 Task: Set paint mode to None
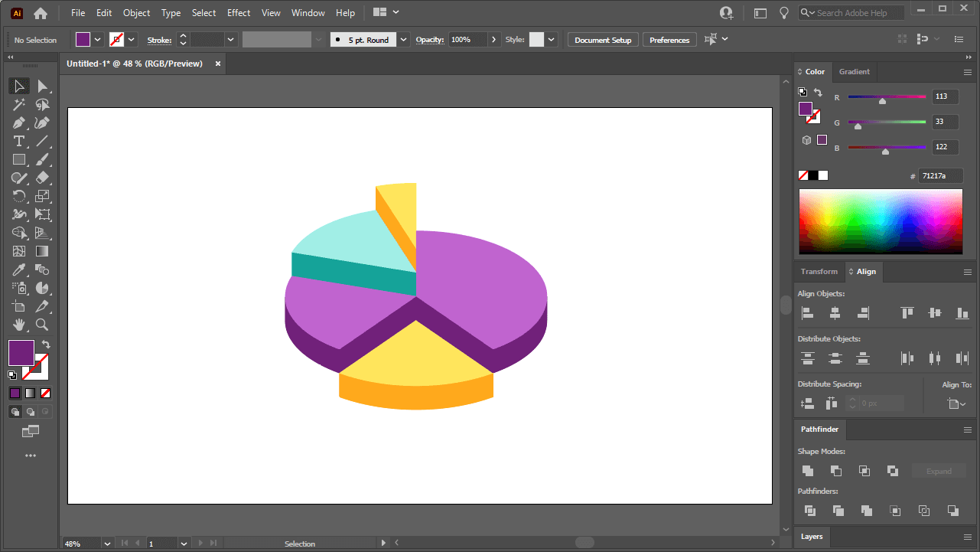click(46, 393)
